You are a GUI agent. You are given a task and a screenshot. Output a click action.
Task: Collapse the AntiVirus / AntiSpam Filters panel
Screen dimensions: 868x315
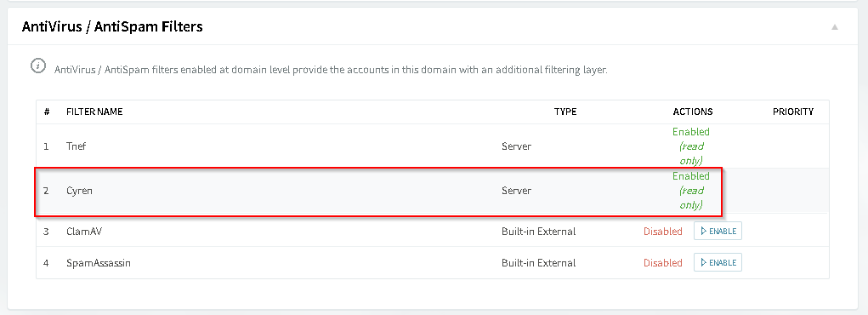click(835, 27)
